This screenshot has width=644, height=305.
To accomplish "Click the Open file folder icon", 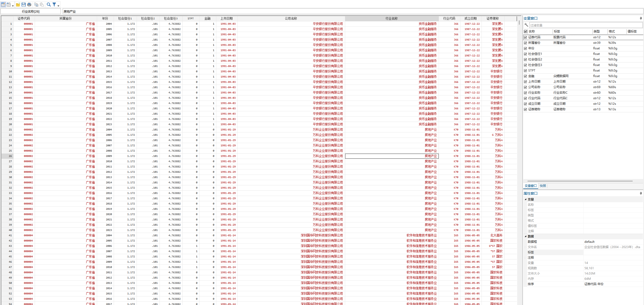I will pyautogui.click(x=18, y=5).
